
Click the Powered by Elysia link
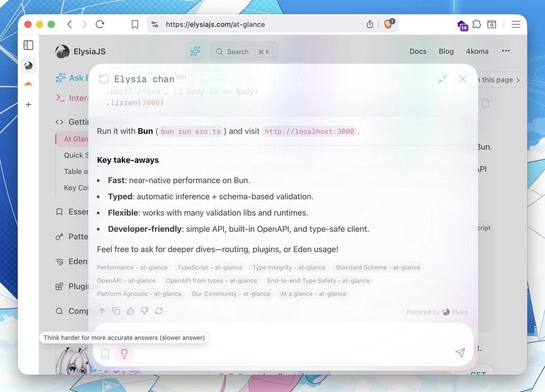[437, 312]
